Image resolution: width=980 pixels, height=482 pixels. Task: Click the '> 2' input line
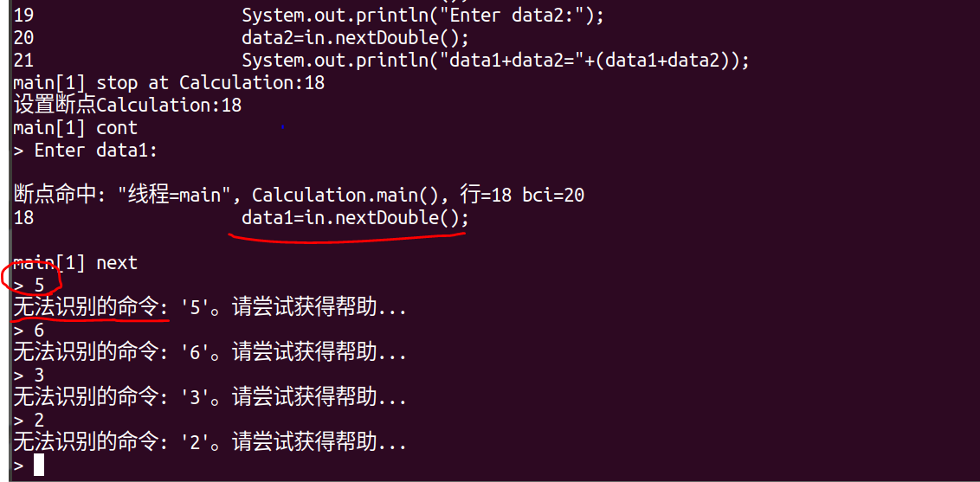pos(29,421)
